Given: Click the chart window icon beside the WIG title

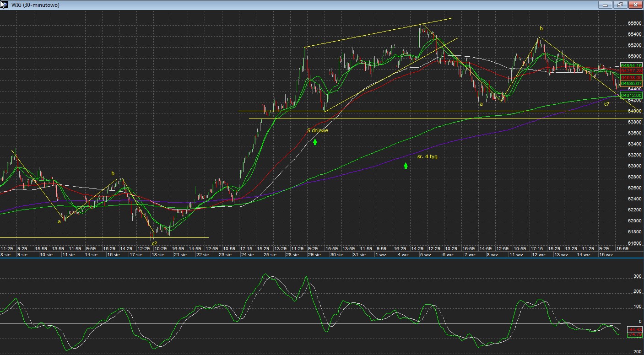Looking at the screenshot, I should pos(4,5).
